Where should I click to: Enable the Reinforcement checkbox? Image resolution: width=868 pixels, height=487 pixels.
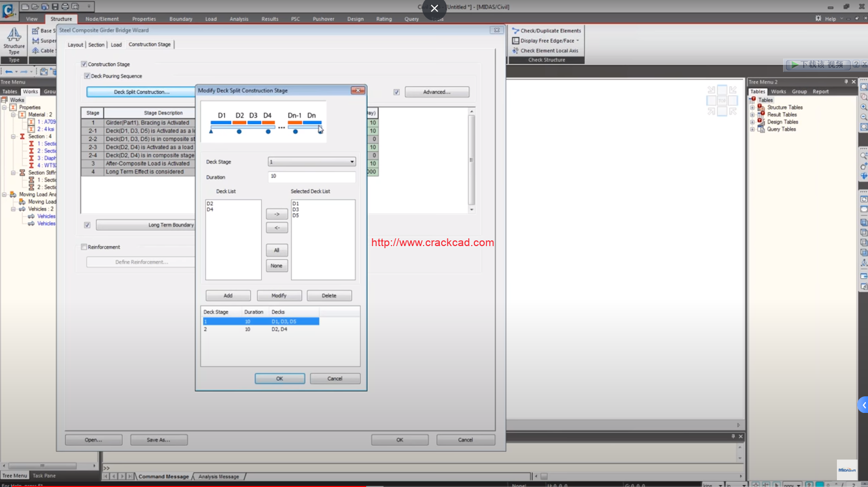pyautogui.click(x=84, y=247)
